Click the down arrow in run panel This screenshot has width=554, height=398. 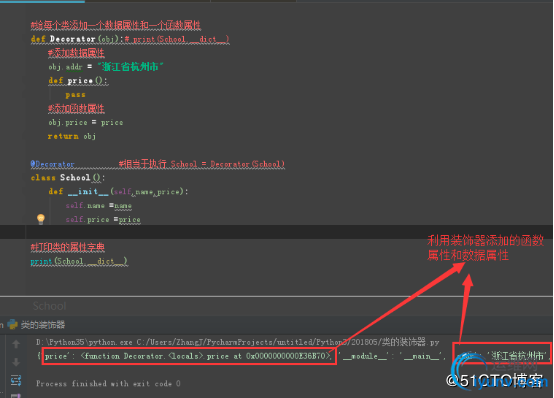(x=16, y=362)
